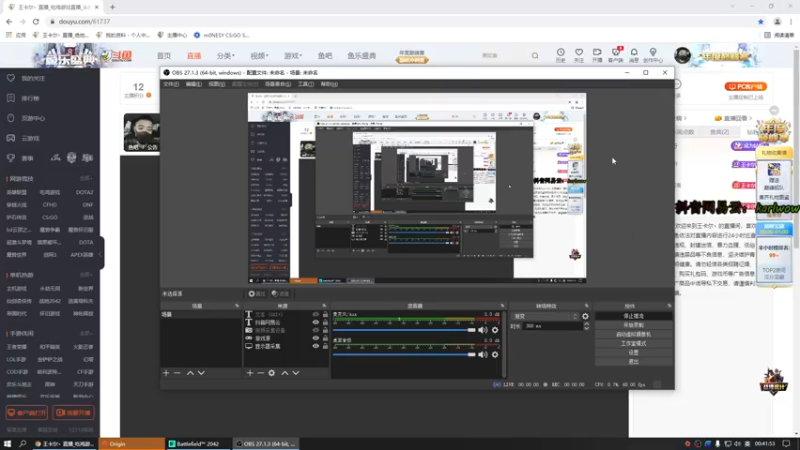Screen dimensions: 800x450
Task: Toggle visibility of 抖音网易云 text source
Action: (316, 322)
